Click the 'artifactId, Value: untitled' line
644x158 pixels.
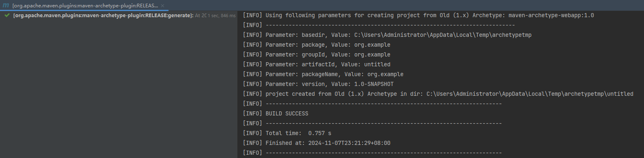click(x=316, y=64)
